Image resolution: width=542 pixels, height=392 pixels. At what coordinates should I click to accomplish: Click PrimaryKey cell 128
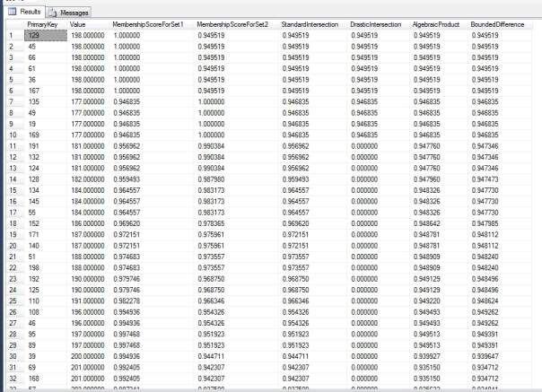click(45, 179)
